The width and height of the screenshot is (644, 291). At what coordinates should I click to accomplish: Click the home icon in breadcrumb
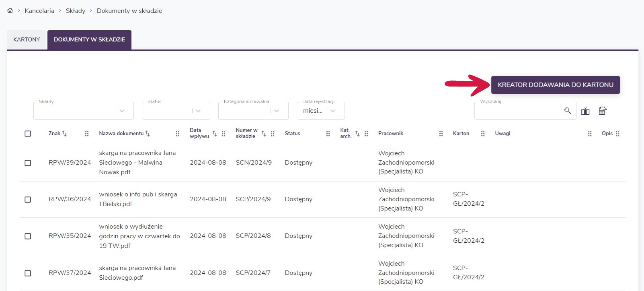tap(10, 11)
